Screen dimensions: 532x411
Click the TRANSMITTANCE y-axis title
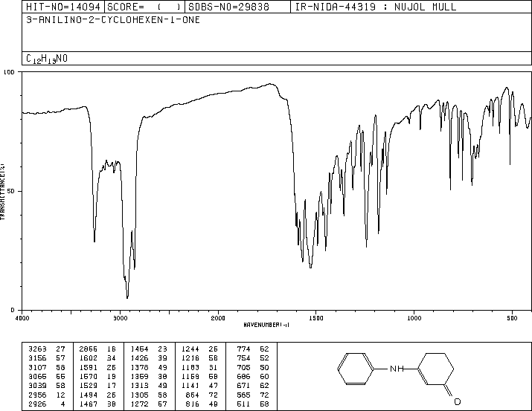pyautogui.click(x=2, y=192)
